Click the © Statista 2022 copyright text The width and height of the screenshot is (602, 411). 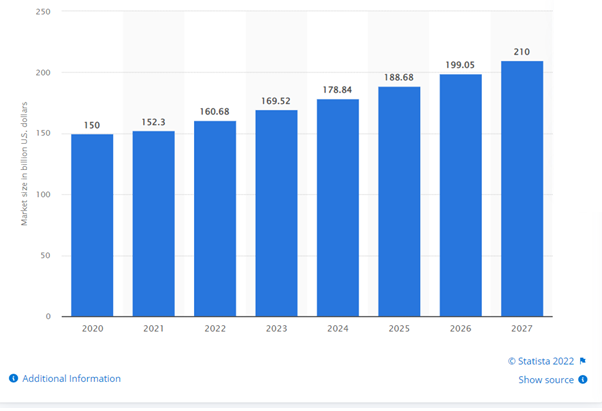pos(541,361)
